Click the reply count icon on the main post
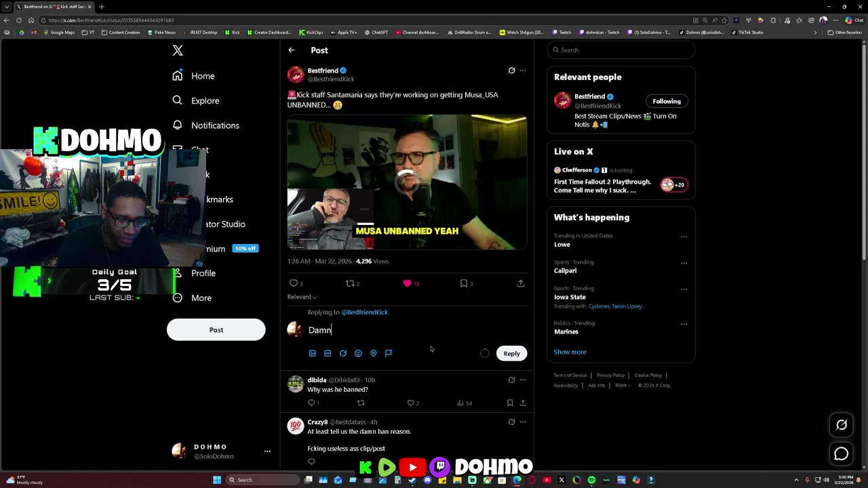Viewport: 868px width, 488px height. [294, 283]
